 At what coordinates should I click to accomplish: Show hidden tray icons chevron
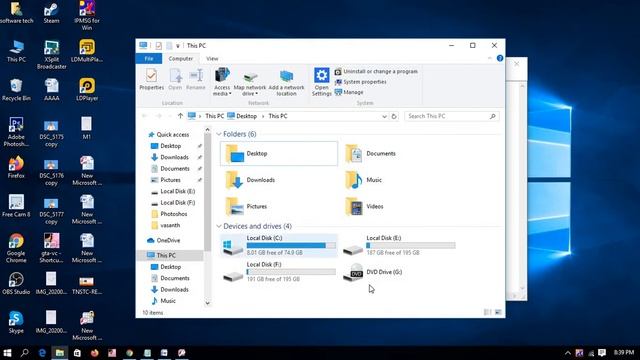point(568,353)
